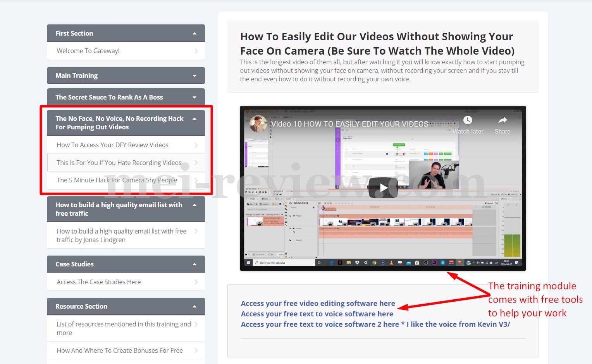Open The 5 Minute Hack lesson
This screenshot has width=592, height=364.
[117, 180]
